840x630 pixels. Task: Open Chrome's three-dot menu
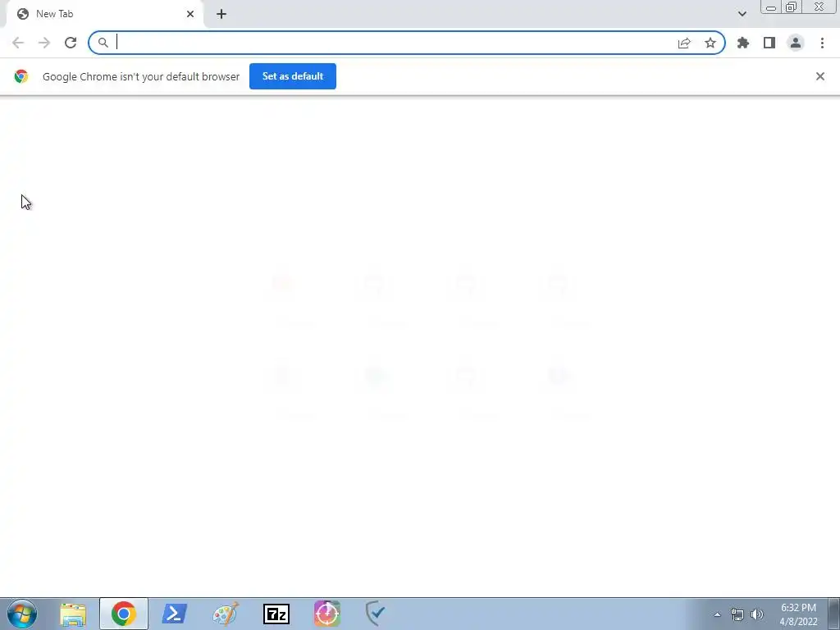click(x=822, y=43)
